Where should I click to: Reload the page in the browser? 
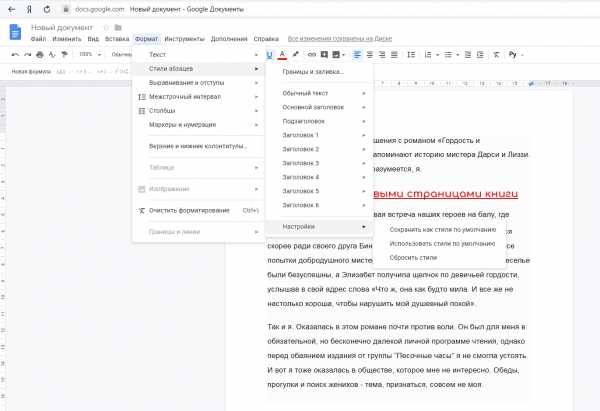point(47,10)
